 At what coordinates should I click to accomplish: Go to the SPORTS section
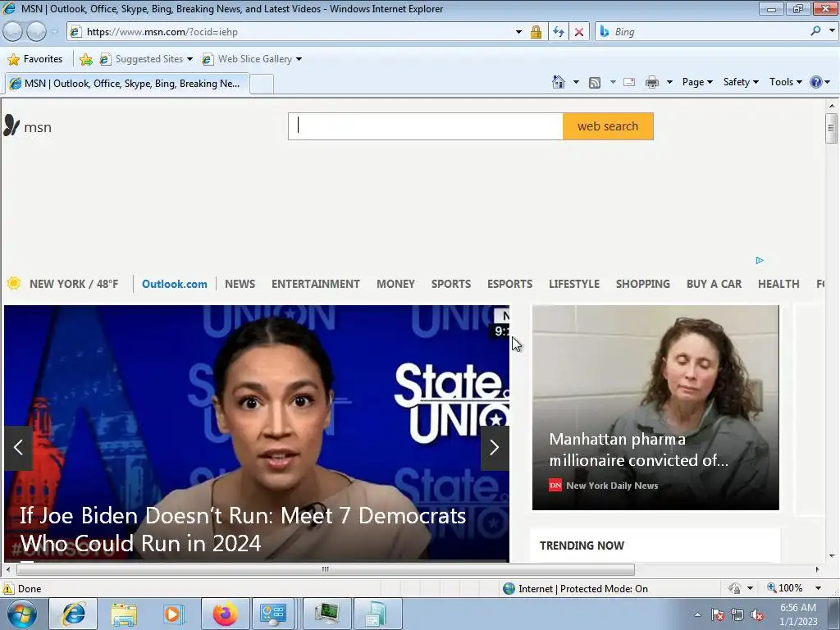click(451, 284)
